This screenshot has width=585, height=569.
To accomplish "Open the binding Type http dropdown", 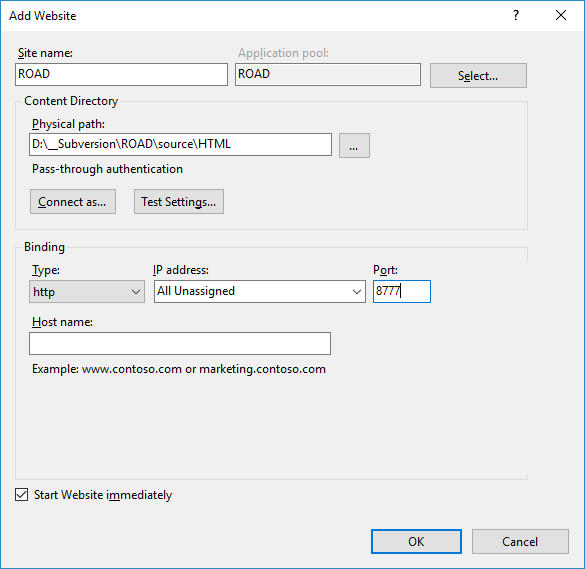I will coord(87,291).
